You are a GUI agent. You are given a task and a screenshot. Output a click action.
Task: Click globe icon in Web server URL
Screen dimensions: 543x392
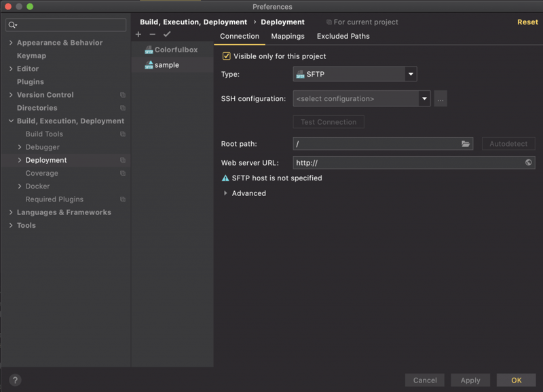coord(528,163)
